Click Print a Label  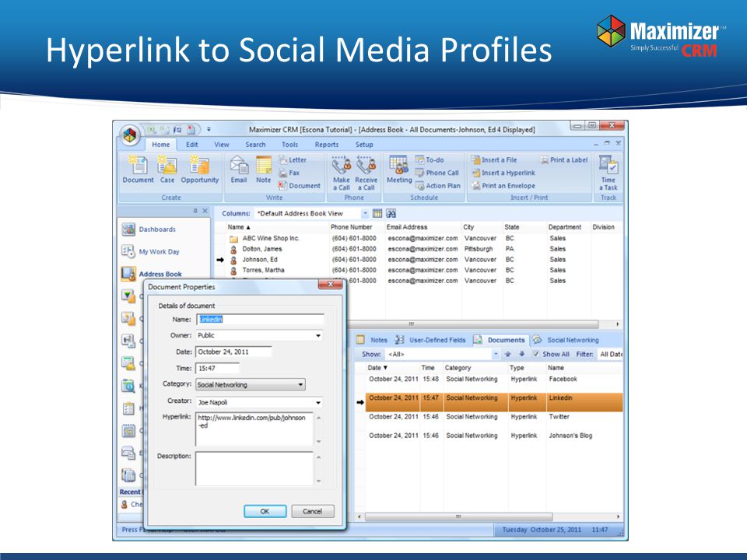click(564, 160)
